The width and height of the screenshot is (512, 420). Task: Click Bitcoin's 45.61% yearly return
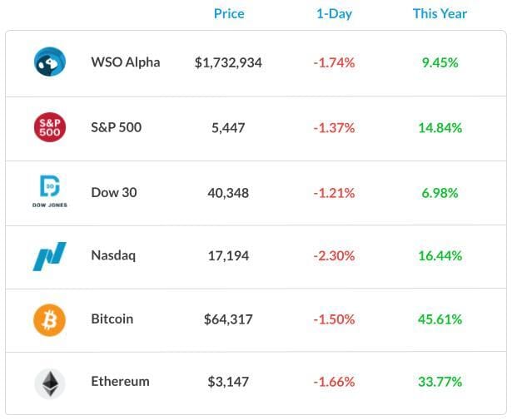(440, 319)
